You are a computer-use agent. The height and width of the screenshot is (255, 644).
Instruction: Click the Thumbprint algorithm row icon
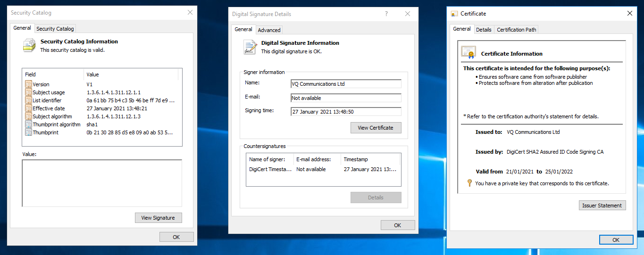28,124
